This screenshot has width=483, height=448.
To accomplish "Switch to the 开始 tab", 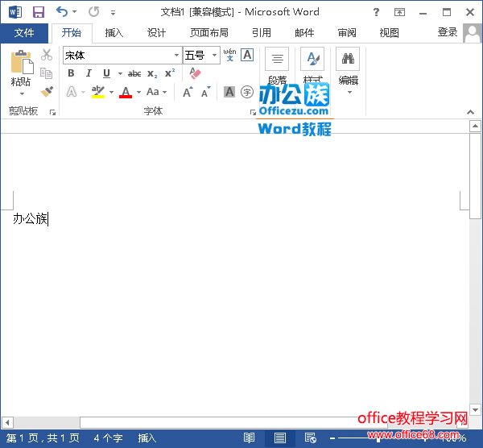I will coord(72,33).
